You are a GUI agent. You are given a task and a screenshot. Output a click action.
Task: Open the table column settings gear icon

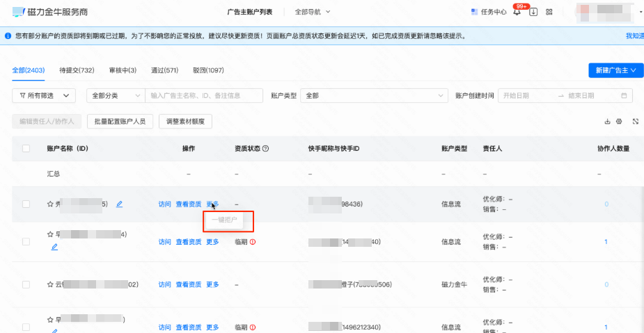[620, 122]
